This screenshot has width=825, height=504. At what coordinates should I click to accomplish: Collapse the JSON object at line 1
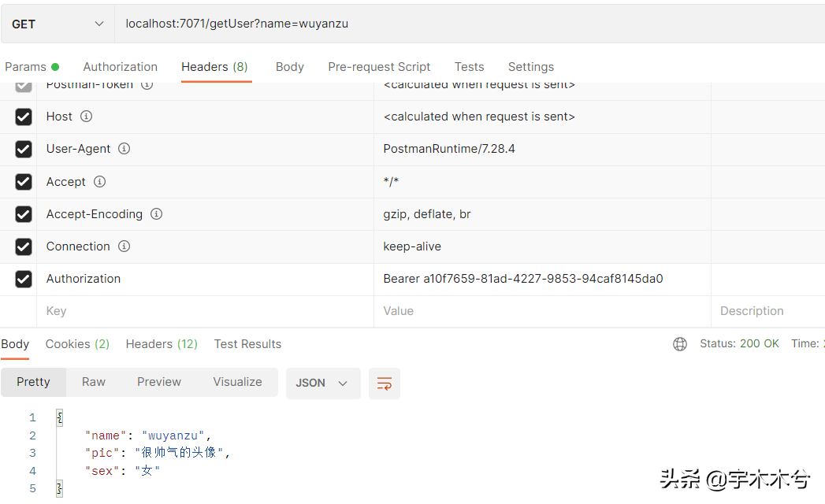click(x=59, y=417)
